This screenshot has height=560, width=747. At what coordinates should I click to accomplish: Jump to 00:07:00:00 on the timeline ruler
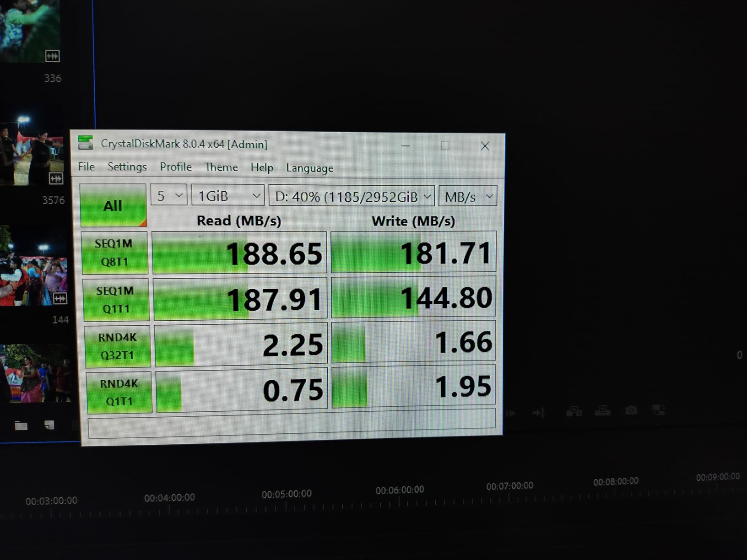point(509,486)
